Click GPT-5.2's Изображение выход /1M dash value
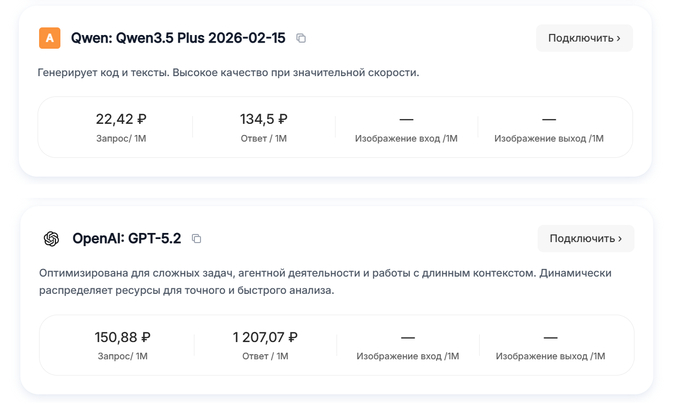 (550, 338)
